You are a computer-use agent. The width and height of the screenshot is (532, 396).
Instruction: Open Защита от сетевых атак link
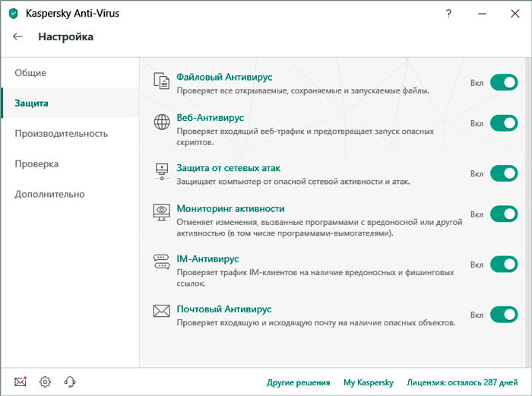[228, 168]
